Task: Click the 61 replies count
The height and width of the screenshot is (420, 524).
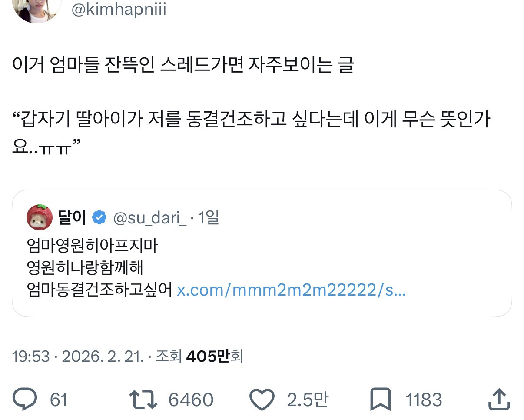Action: (x=59, y=400)
